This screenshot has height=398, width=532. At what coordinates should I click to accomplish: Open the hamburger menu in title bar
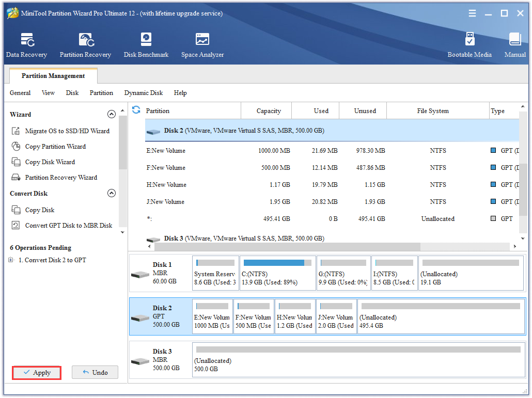coord(472,13)
